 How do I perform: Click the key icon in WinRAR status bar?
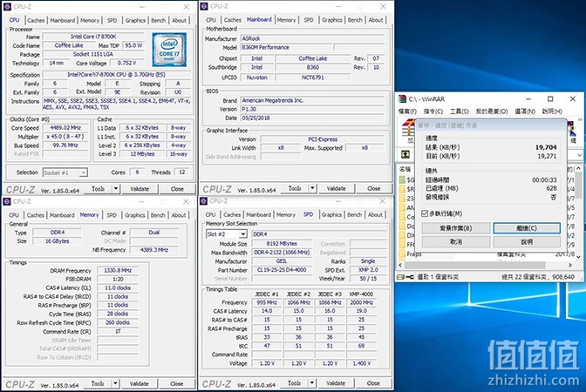click(x=410, y=277)
